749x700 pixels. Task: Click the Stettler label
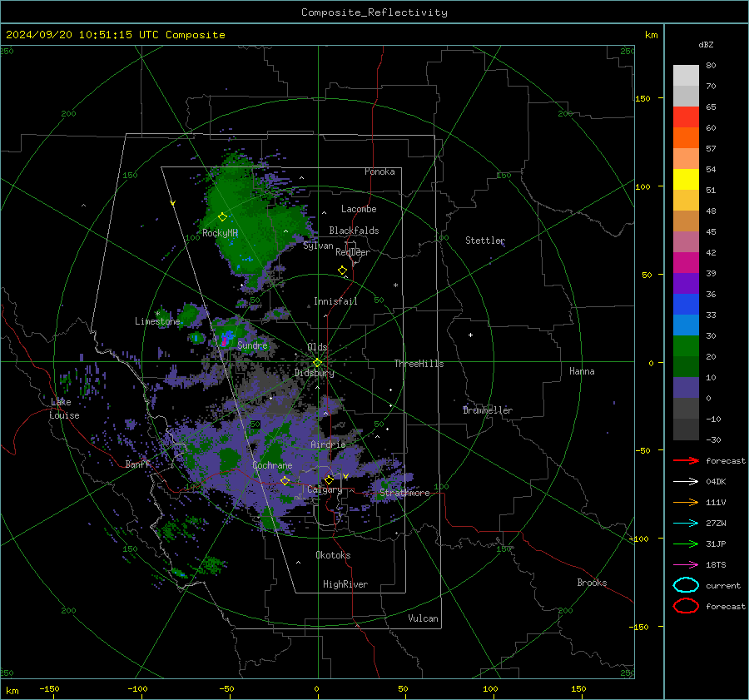(485, 241)
